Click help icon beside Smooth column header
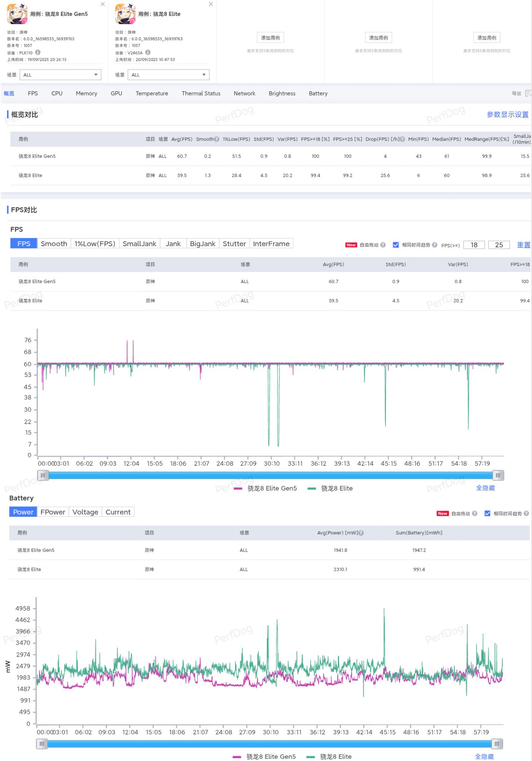Image resolution: width=532 pixels, height=761 pixels. [217, 139]
